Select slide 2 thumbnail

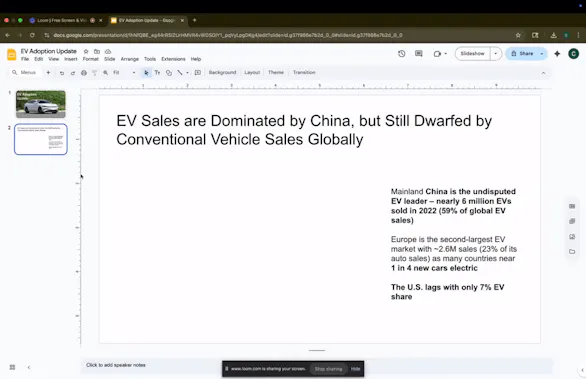click(41, 139)
